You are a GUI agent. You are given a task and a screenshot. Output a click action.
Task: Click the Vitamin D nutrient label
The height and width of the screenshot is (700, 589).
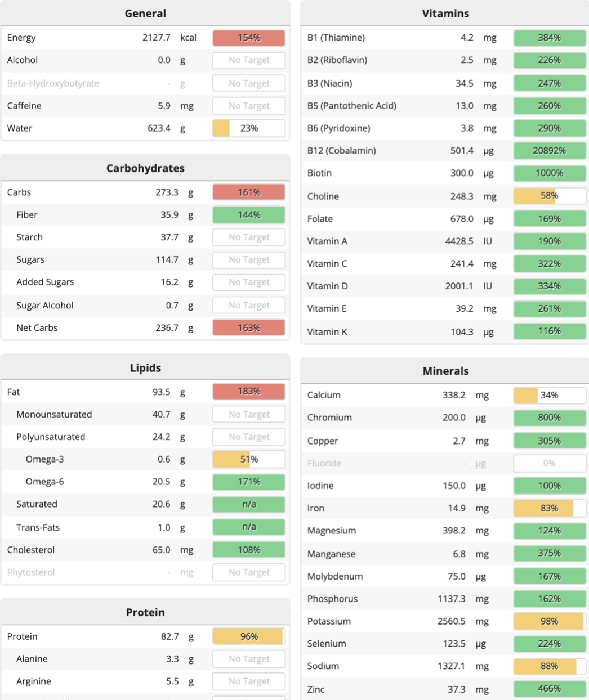[x=328, y=286]
